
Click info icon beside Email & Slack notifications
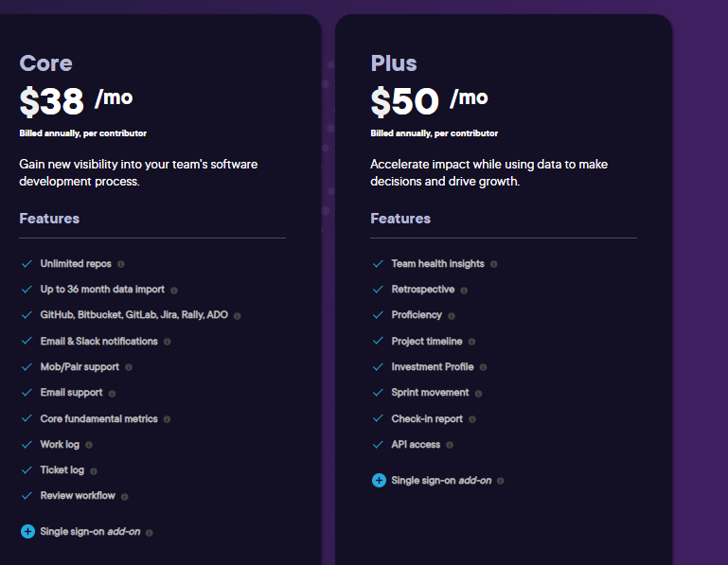click(168, 342)
